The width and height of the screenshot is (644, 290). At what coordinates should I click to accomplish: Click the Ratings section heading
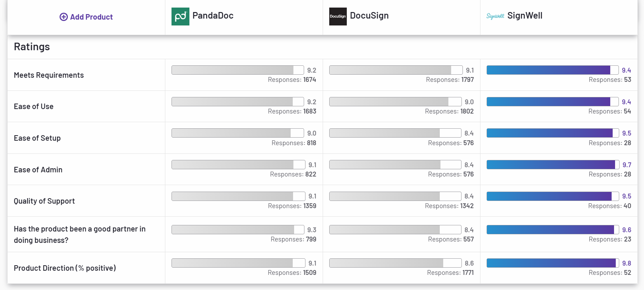point(32,47)
